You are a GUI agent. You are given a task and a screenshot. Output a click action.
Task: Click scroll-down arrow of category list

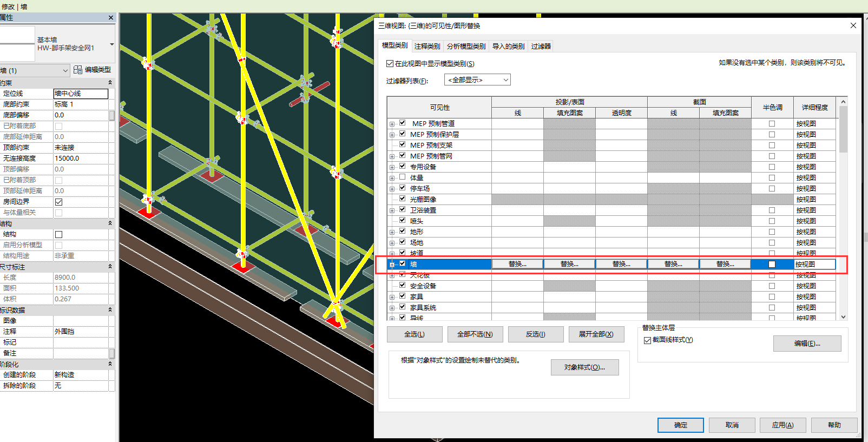[843, 317]
